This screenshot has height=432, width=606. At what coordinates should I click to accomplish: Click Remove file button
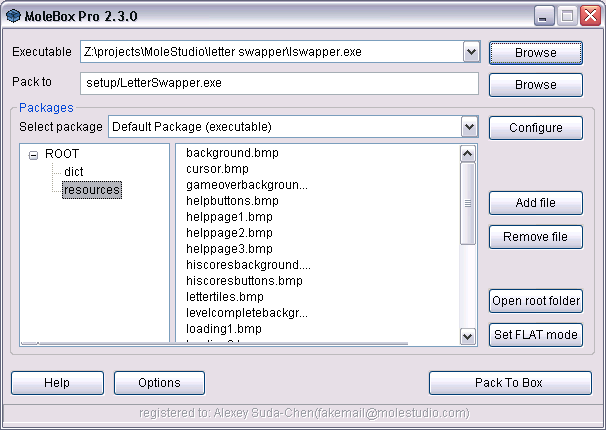(x=535, y=237)
